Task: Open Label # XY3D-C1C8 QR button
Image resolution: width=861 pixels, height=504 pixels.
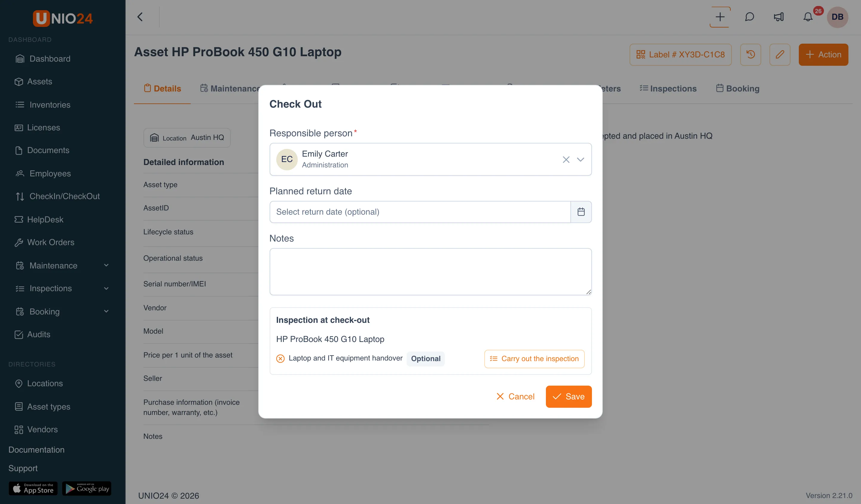Action: pos(680,54)
